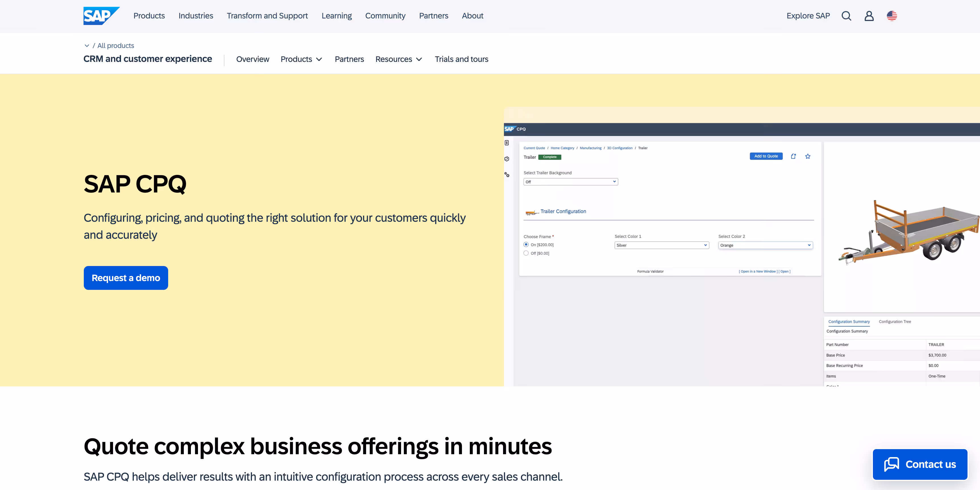
Task: Click the Trials and tours link
Action: pos(461,59)
